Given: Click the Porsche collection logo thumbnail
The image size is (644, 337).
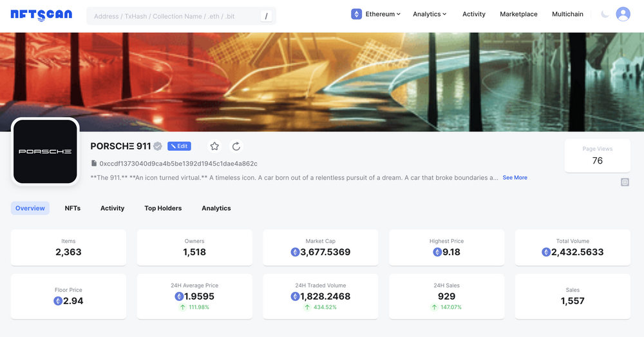Looking at the screenshot, I should [x=45, y=151].
